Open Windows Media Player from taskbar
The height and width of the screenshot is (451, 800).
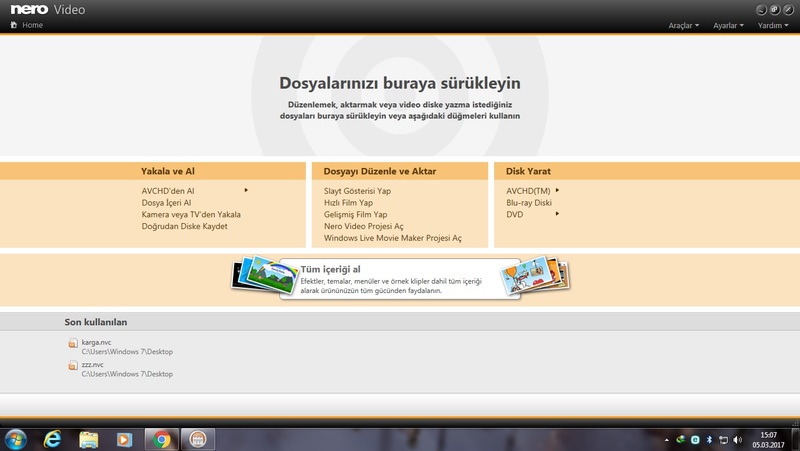pyautogui.click(x=124, y=439)
